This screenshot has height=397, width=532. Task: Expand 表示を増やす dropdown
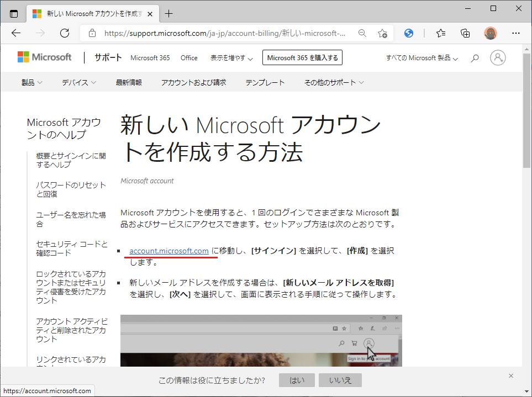[231, 58]
